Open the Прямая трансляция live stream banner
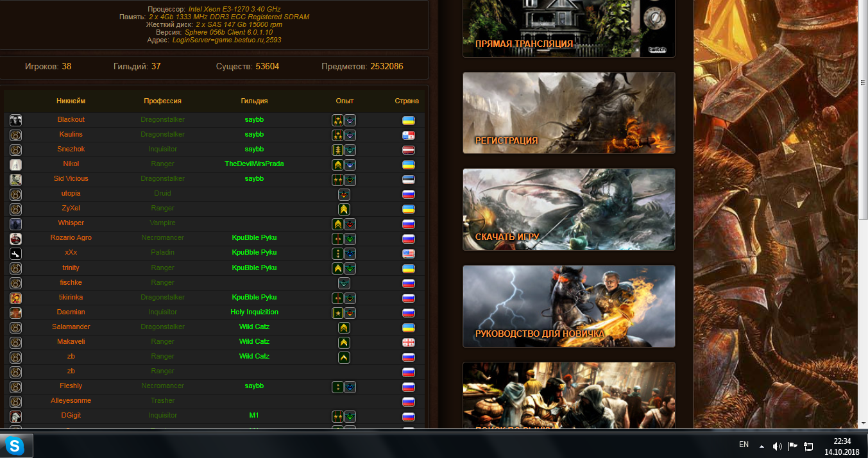Screen dimensions: 868x458 tap(568, 28)
